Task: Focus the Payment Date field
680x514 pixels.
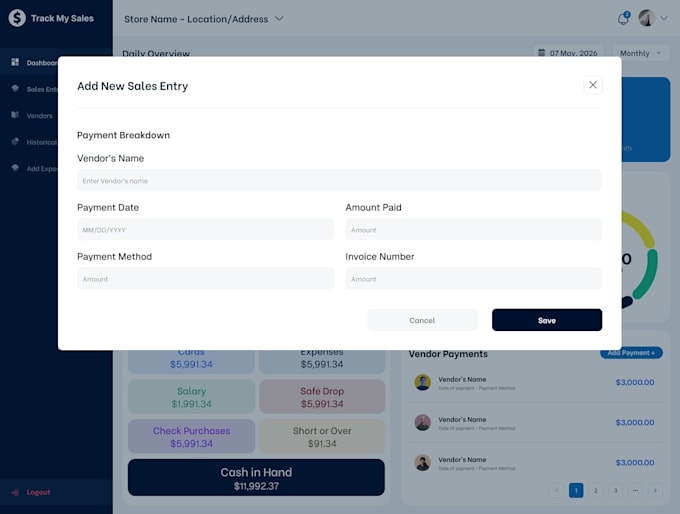Action: coord(205,229)
